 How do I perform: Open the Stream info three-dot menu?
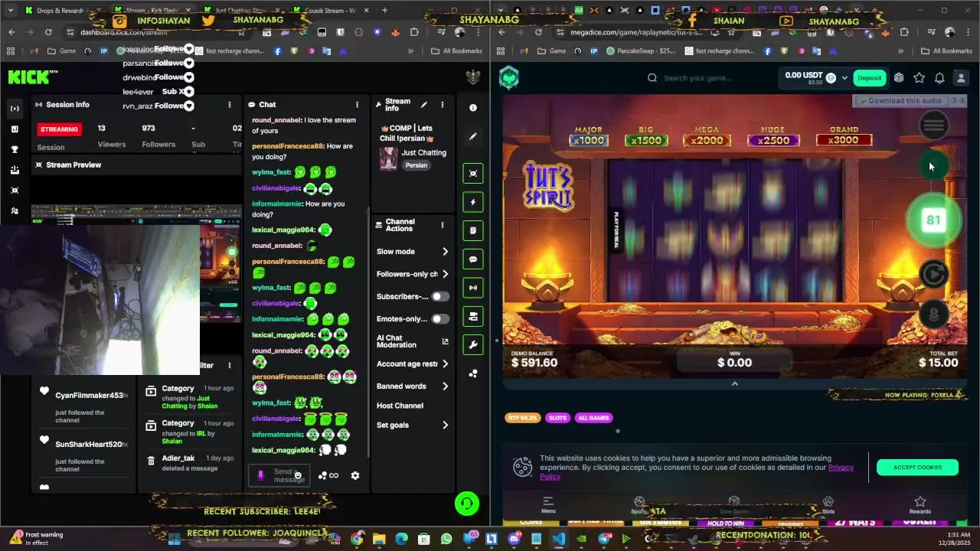[x=442, y=105]
